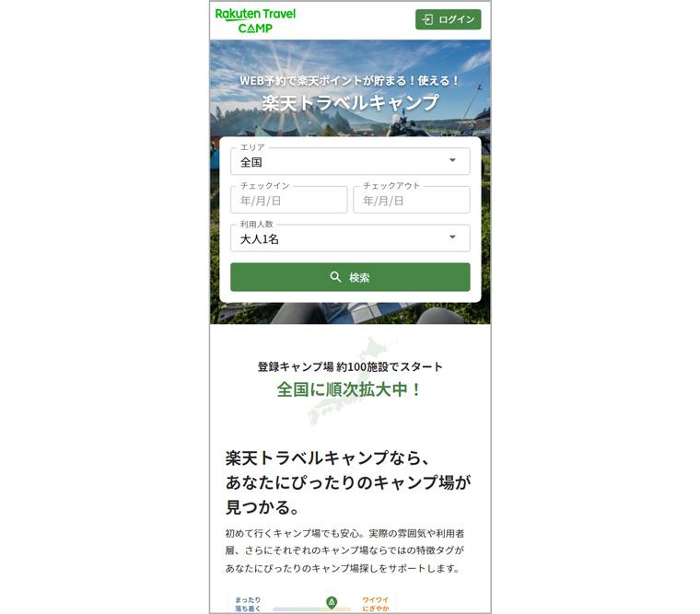Click the magnifying glass search icon
Viewport: 700px width, 614px height.
(335, 277)
